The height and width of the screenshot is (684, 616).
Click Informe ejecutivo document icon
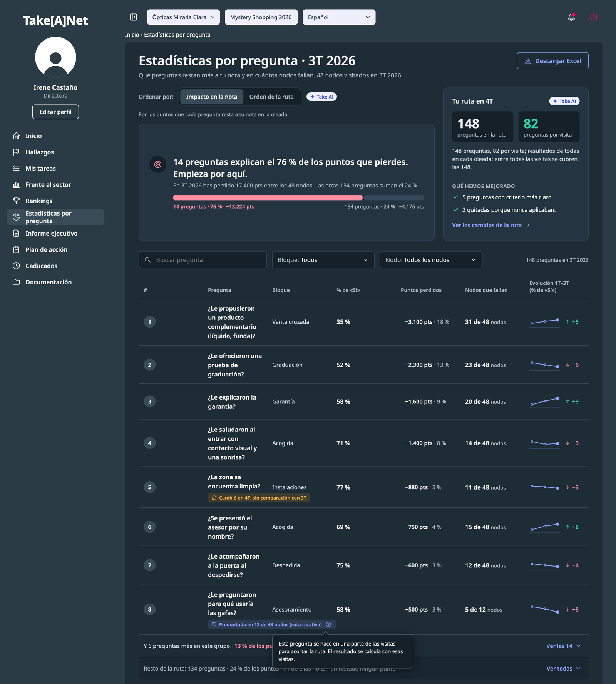pos(16,233)
